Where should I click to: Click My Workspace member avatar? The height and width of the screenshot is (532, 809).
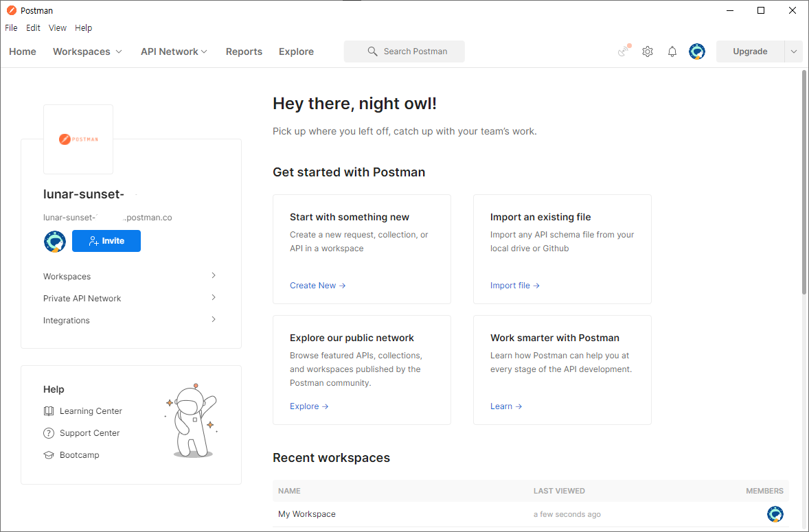775,514
